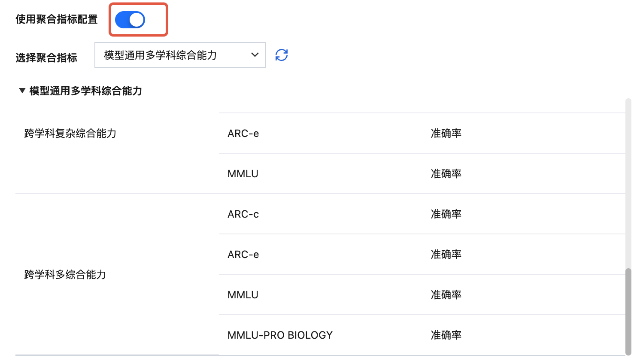Click ARC-e under 跨学科复杂综合能力

[x=243, y=133]
